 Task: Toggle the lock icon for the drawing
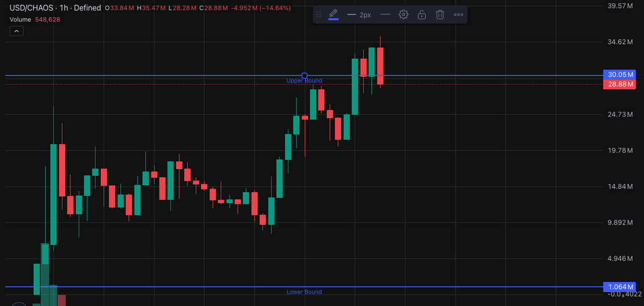pos(422,14)
